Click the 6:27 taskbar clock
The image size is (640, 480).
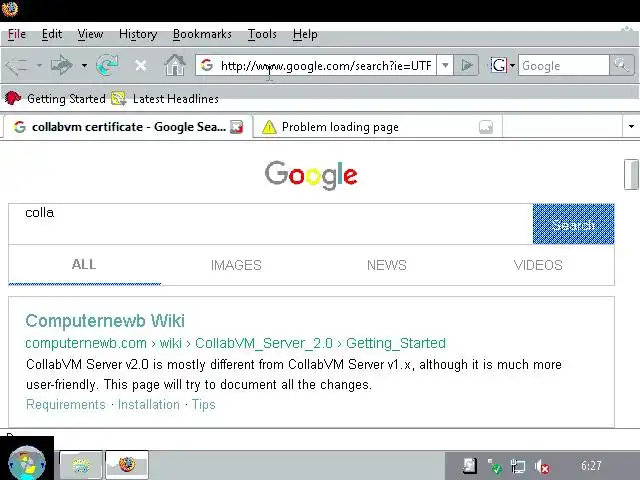tap(591, 466)
